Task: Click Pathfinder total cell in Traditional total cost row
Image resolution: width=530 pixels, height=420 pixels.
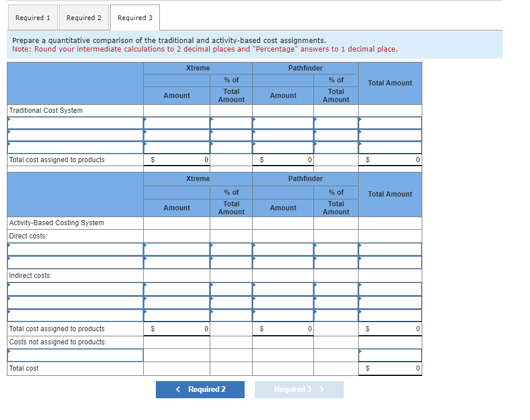Action: tap(283, 159)
